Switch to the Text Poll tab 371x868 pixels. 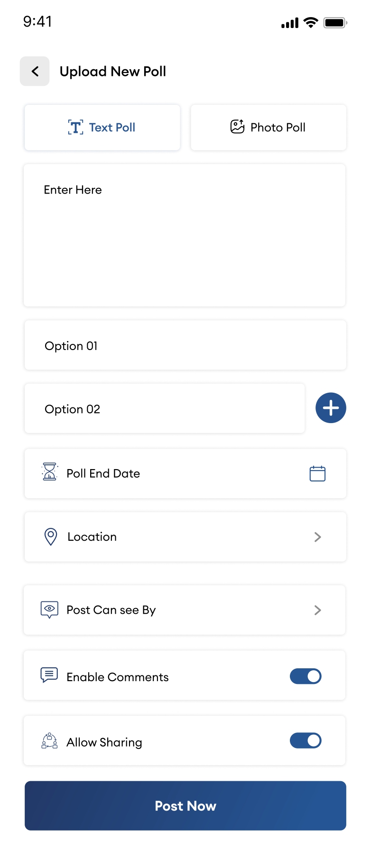(x=102, y=128)
